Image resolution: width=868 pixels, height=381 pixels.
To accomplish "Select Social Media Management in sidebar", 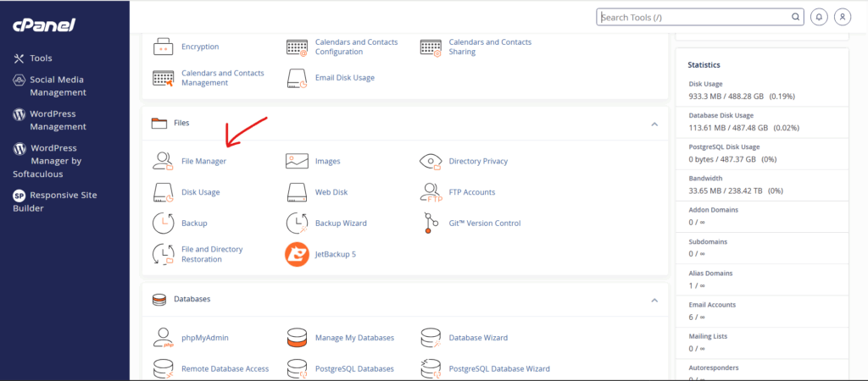I will pyautogui.click(x=58, y=86).
